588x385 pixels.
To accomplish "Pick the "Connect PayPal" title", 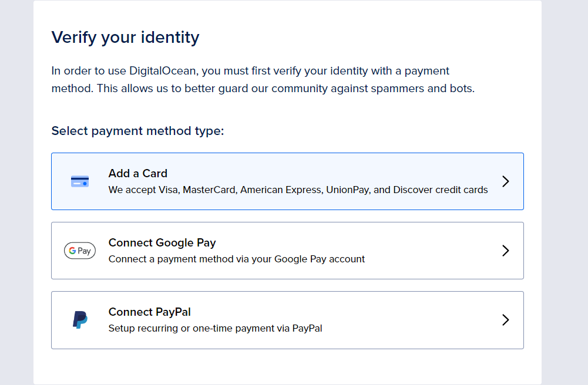I will [x=149, y=312].
